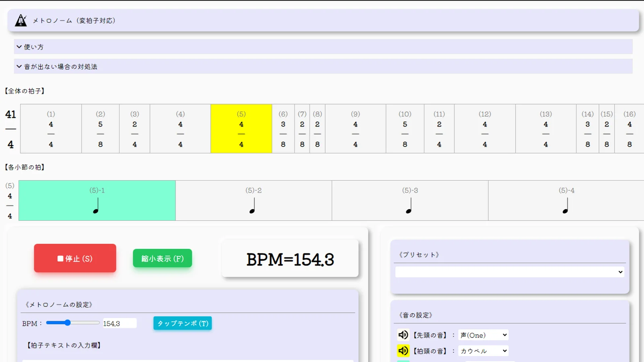Click quarter note in beat (5)-4
The height and width of the screenshot is (362, 644).
(566, 206)
